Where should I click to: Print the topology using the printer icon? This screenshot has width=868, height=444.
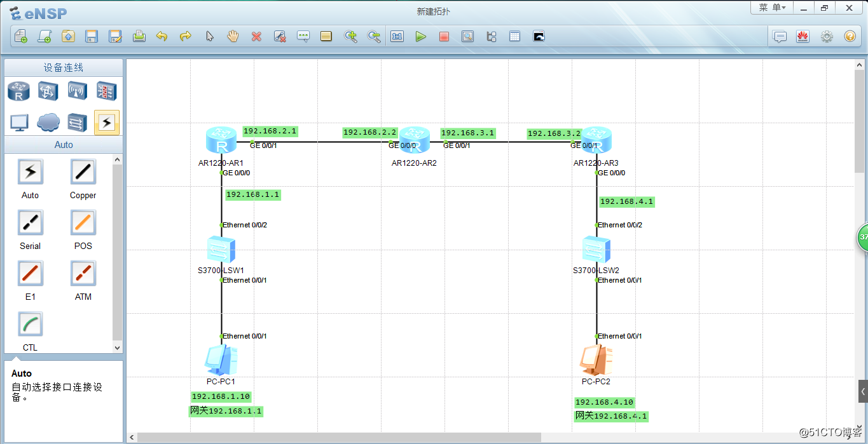pyautogui.click(x=139, y=36)
